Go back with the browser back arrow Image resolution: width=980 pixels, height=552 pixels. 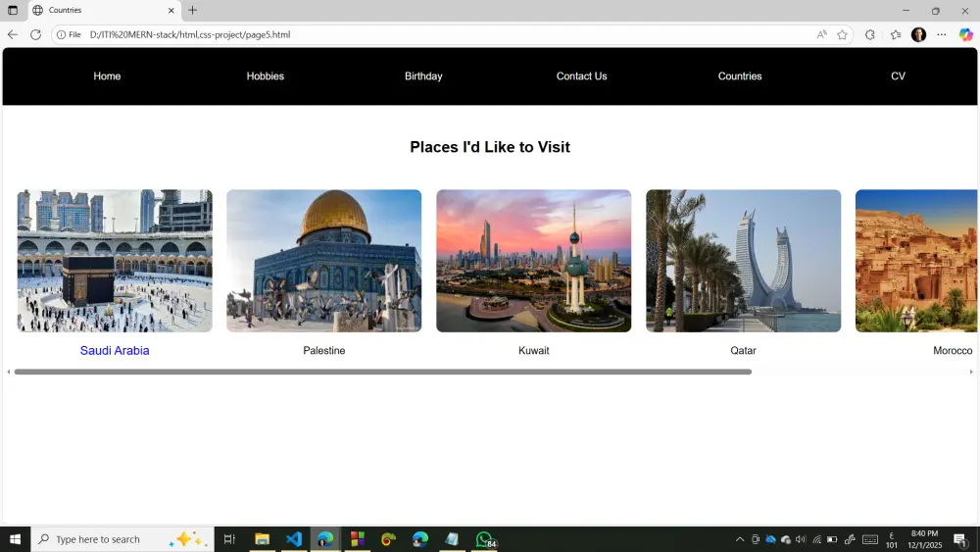click(x=13, y=34)
